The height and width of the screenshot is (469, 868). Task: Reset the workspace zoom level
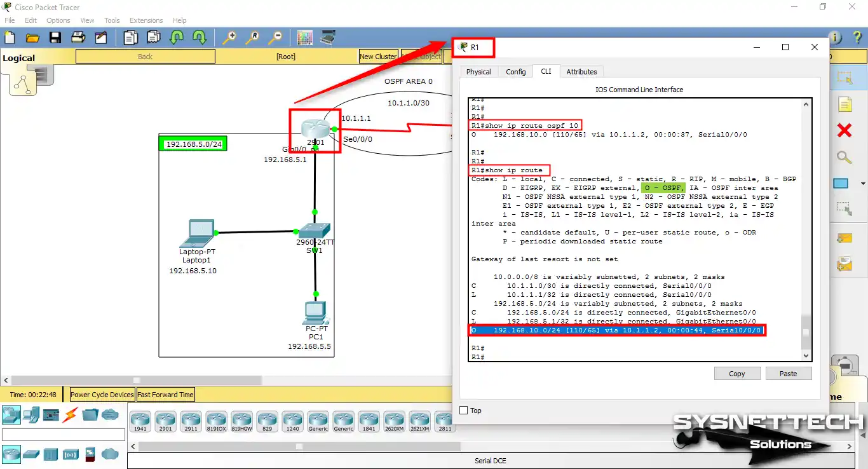pyautogui.click(x=252, y=37)
